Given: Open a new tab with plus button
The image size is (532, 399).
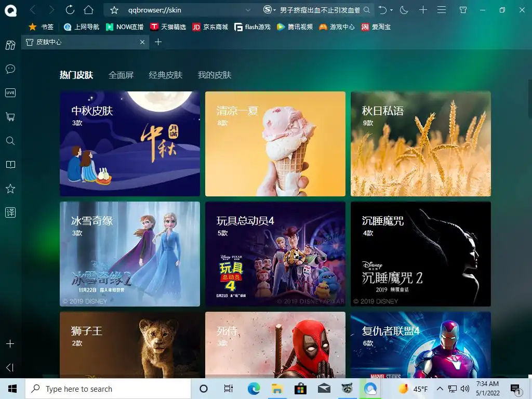Looking at the screenshot, I should 158,42.
